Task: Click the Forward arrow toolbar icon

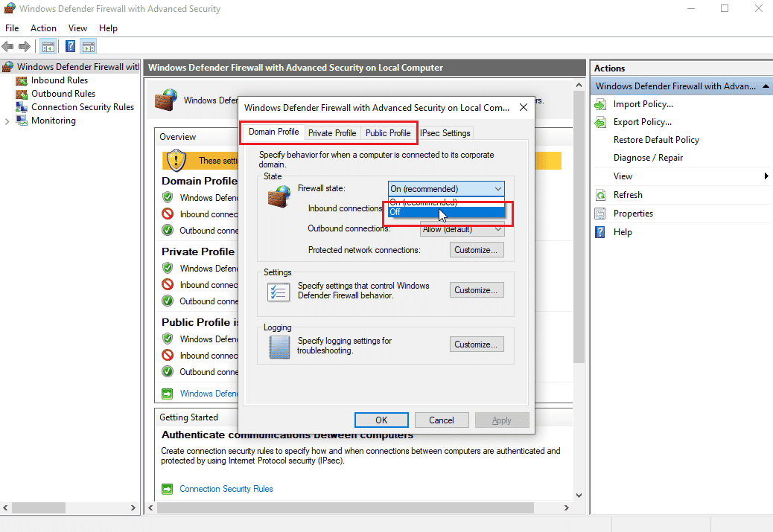Action: (x=24, y=47)
